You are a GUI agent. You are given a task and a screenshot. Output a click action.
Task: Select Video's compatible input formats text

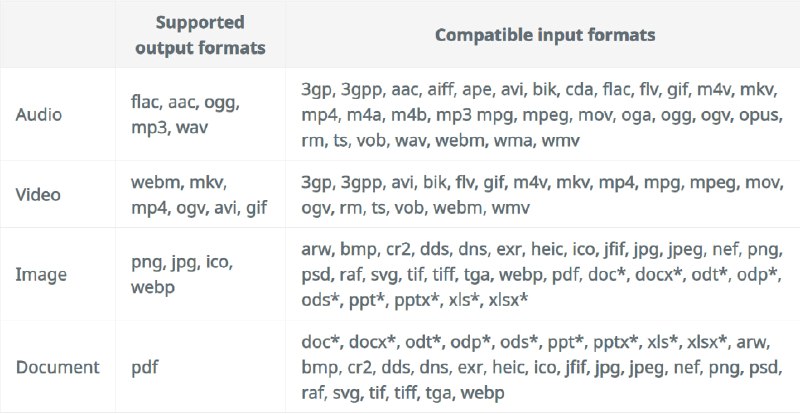[541, 195]
